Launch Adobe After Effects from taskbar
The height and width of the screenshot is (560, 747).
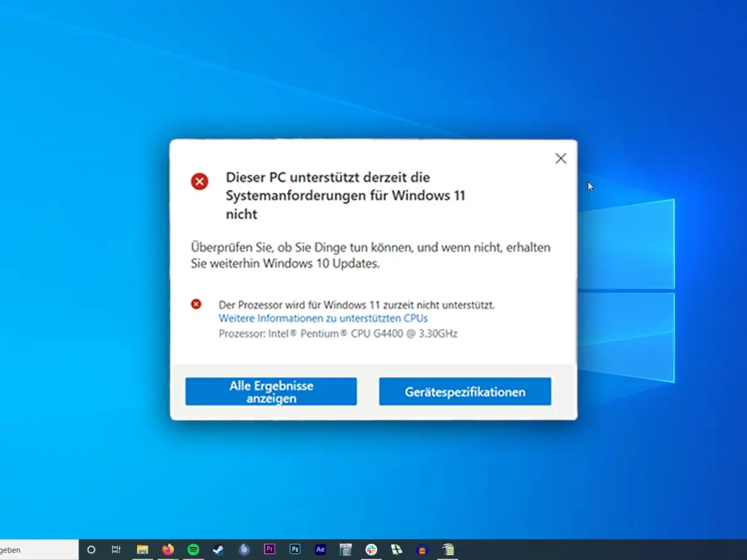tap(321, 549)
